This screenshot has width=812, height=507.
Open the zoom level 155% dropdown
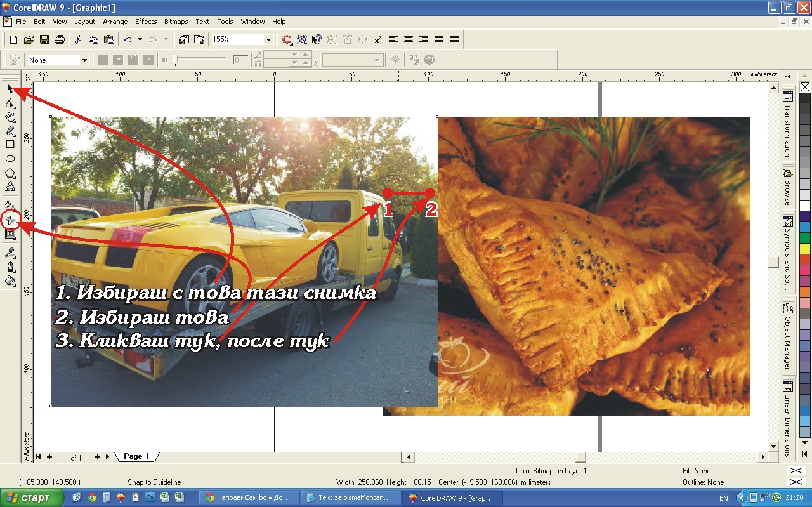[x=268, y=39]
